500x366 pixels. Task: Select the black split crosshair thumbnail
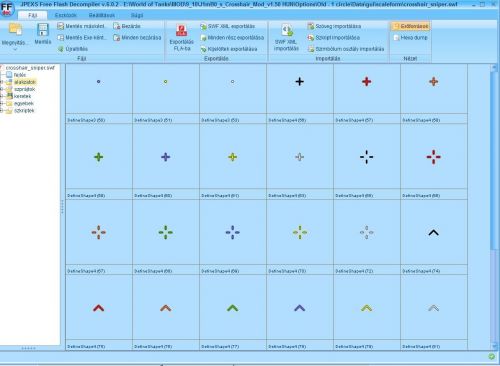click(367, 157)
